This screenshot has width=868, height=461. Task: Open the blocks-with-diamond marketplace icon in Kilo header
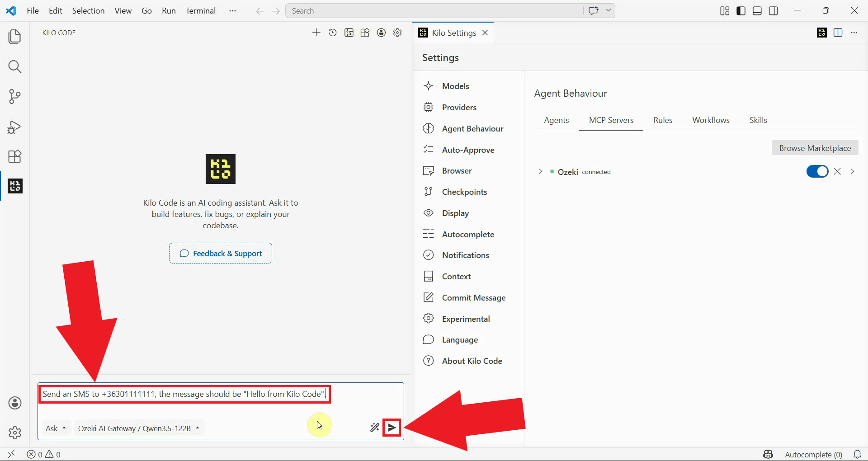point(365,33)
